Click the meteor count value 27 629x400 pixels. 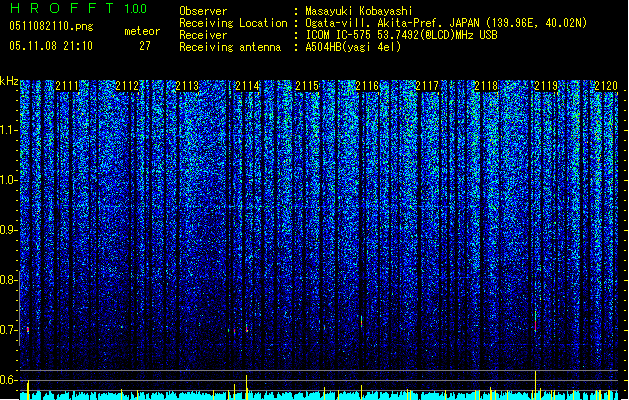tap(145, 46)
